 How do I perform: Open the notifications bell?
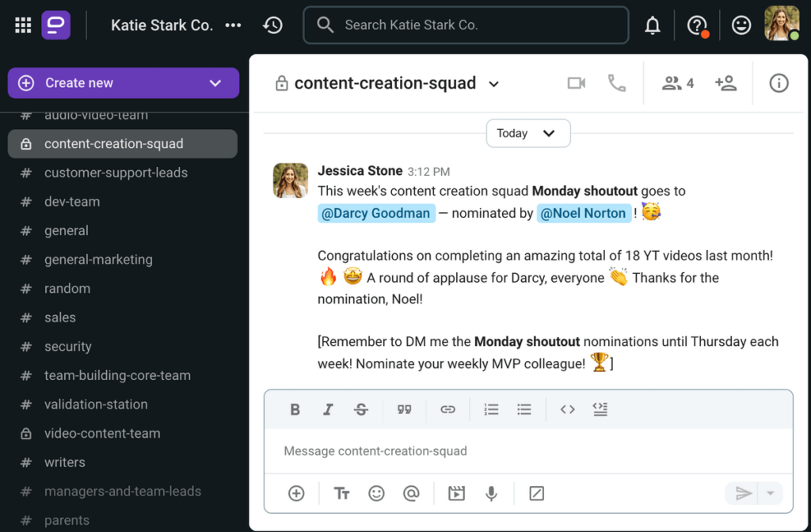(653, 25)
